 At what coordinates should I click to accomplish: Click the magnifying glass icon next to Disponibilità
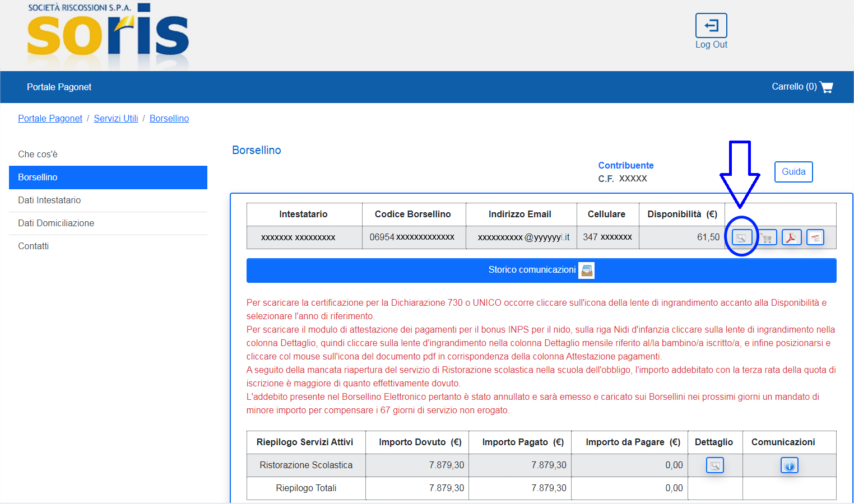click(742, 237)
